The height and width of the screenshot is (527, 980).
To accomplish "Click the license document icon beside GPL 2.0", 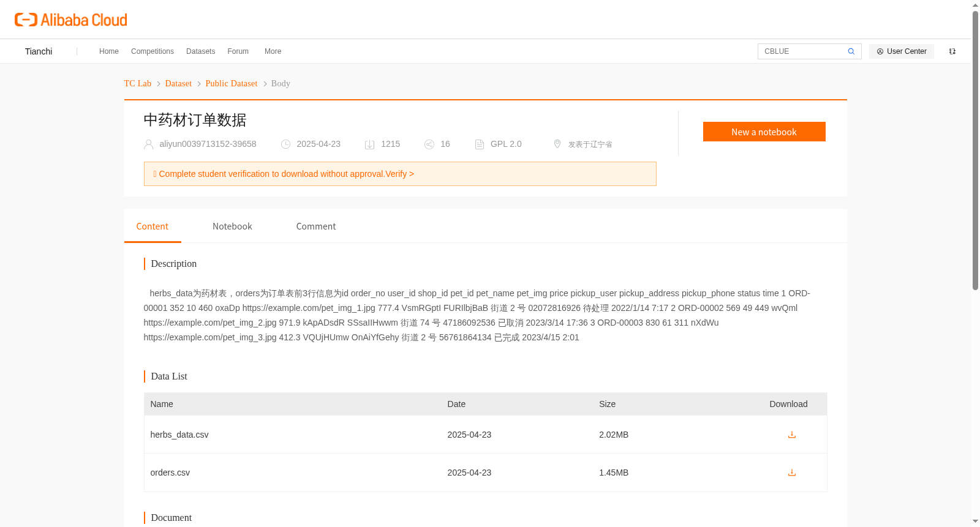I will coord(480,144).
